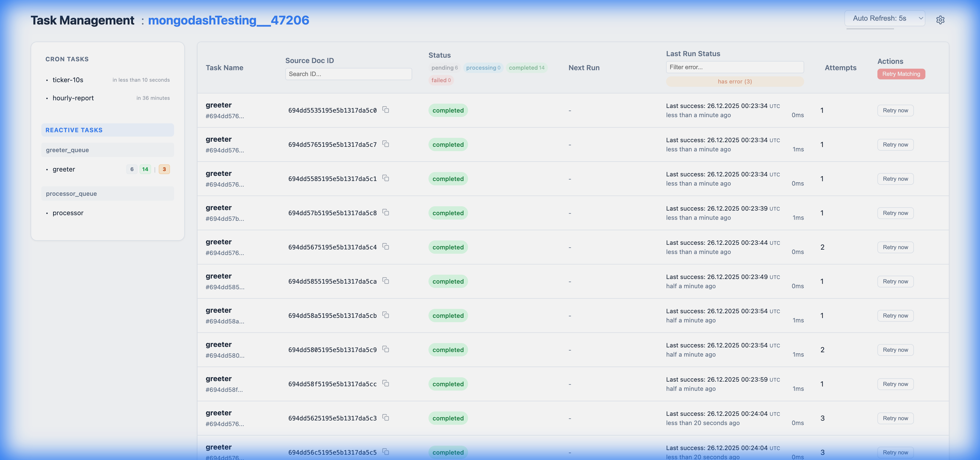Open the settings gear menu

(x=940, y=20)
